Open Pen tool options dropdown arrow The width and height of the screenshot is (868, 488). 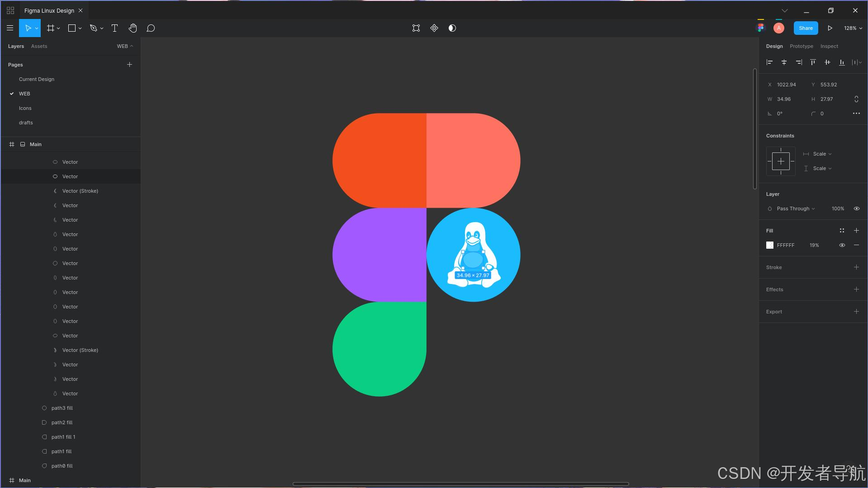point(102,28)
